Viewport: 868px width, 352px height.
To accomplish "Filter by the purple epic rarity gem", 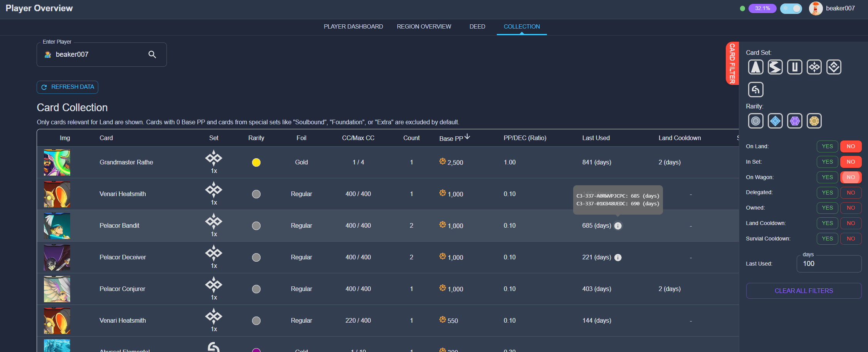I will tap(794, 121).
